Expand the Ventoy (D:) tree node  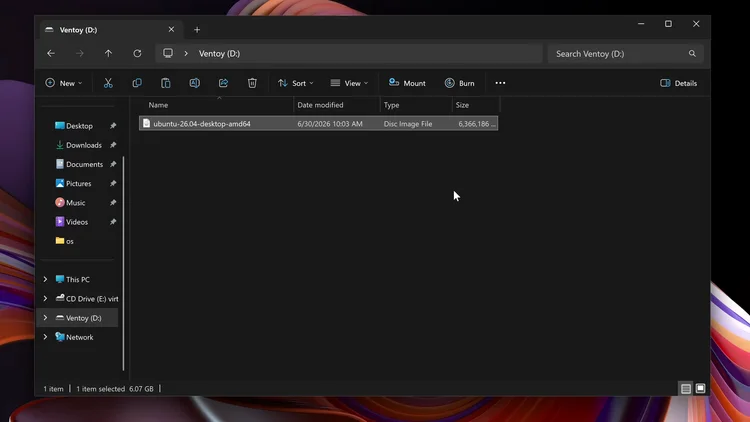(x=45, y=318)
